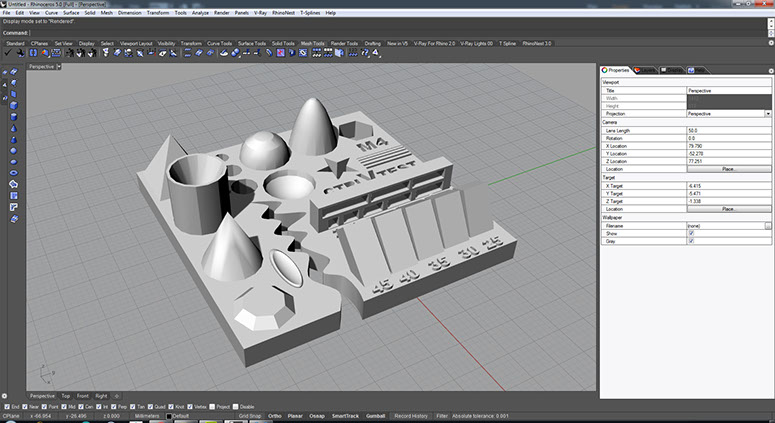Image resolution: width=775 pixels, height=423 pixels.
Task: Toggle the Near osnap checkbox
Action: (x=25, y=407)
